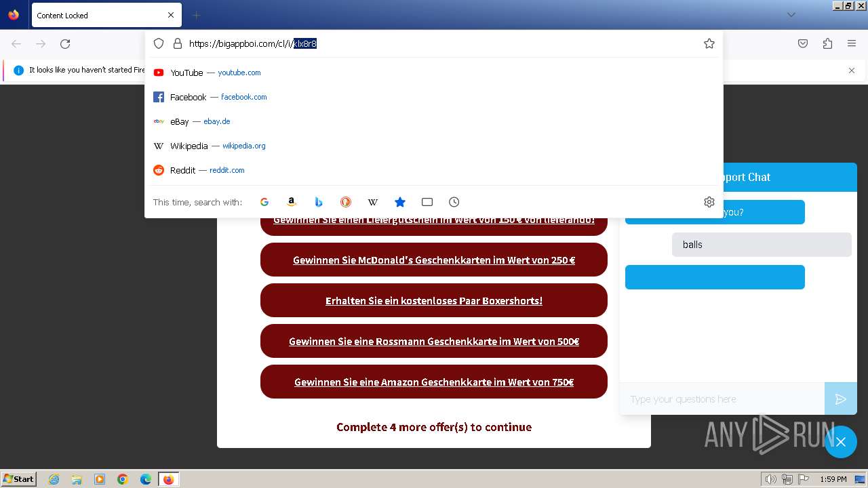Bookmark this page with star icon
868x488 pixels.
pyautogui.click(x=709, y=43)
